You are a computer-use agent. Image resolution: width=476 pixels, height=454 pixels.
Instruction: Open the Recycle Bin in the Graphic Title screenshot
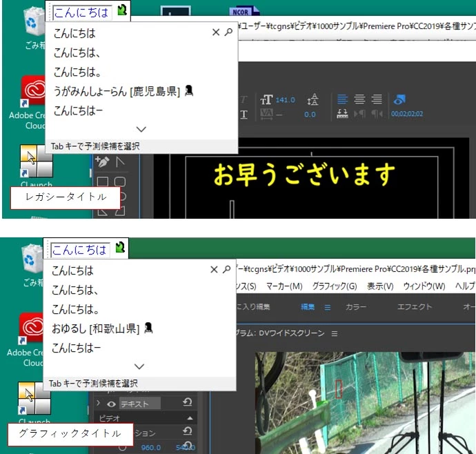32,260
